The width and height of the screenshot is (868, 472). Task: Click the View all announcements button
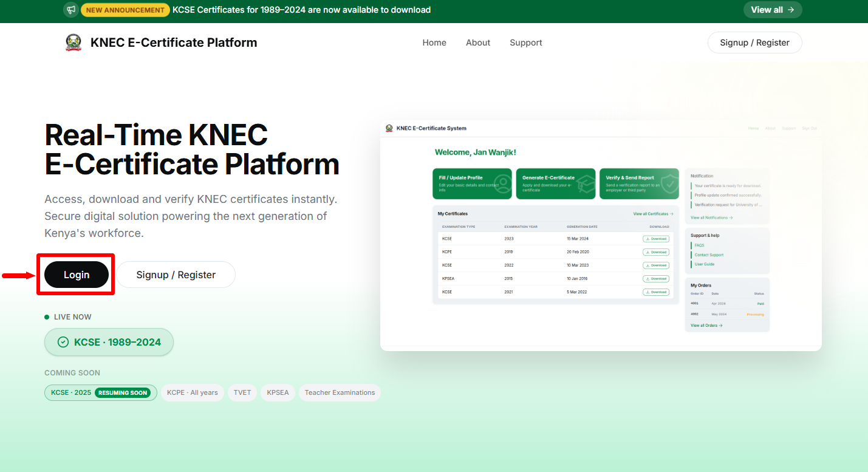pyautogui.click(x=773, y=10)
